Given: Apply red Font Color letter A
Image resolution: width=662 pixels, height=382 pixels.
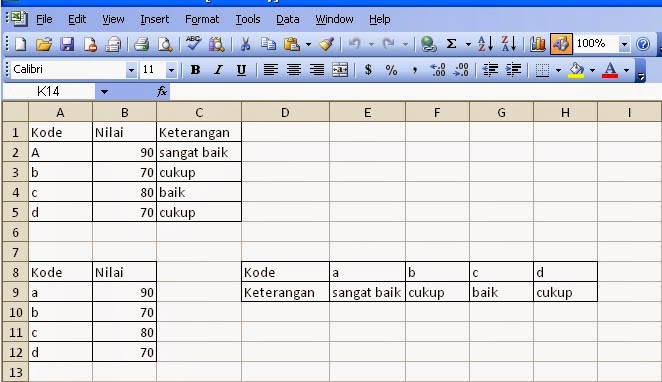Looking at the screenshot, I should point(610,70).
